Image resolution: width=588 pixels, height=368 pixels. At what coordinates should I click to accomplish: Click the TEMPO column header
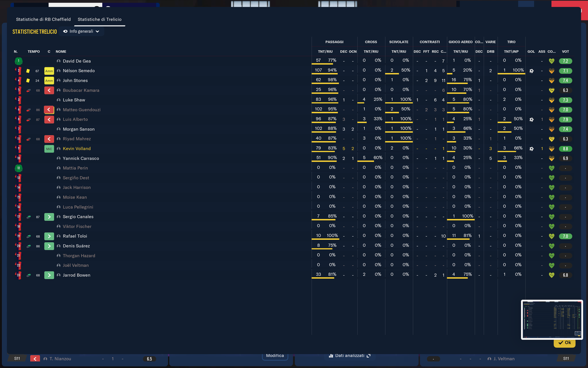[x=34, y=52]
